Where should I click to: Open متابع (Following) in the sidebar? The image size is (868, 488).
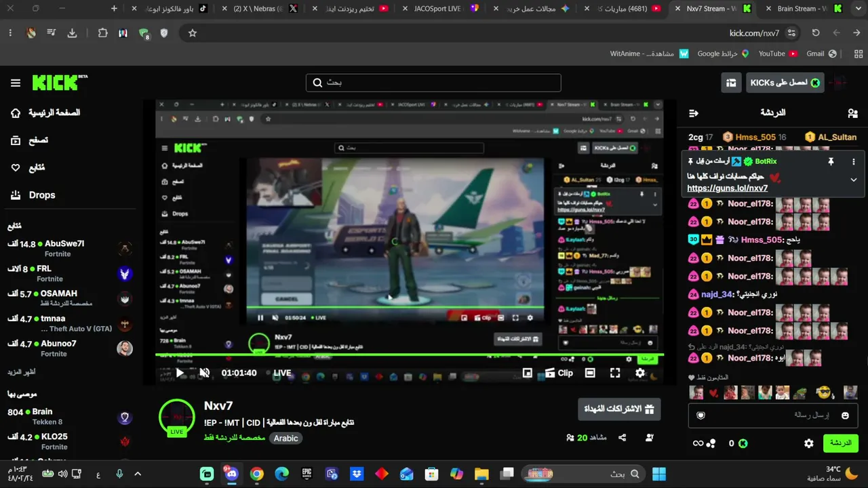click(x=28, y=167)
